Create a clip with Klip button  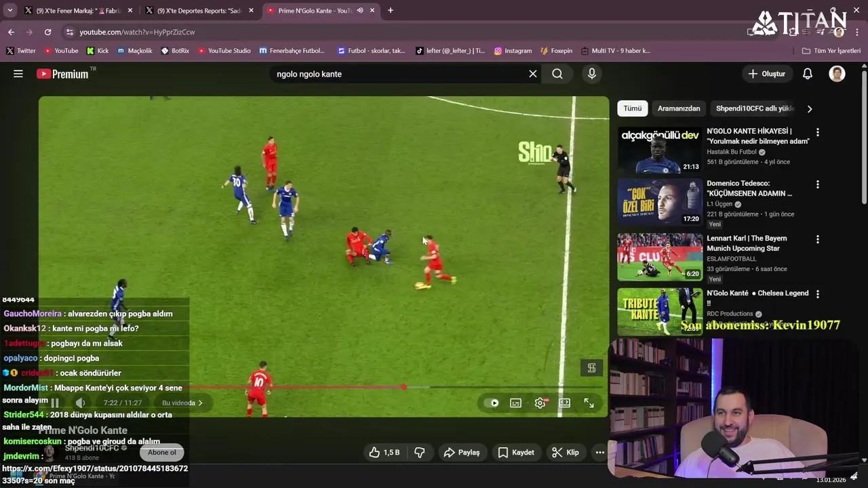point(566,452)
